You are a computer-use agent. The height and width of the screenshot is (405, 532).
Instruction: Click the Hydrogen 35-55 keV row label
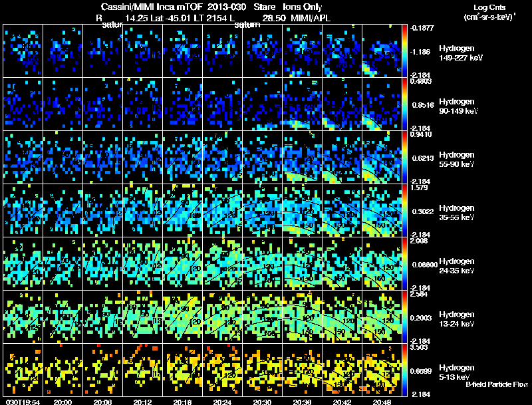tap(457, 213)
